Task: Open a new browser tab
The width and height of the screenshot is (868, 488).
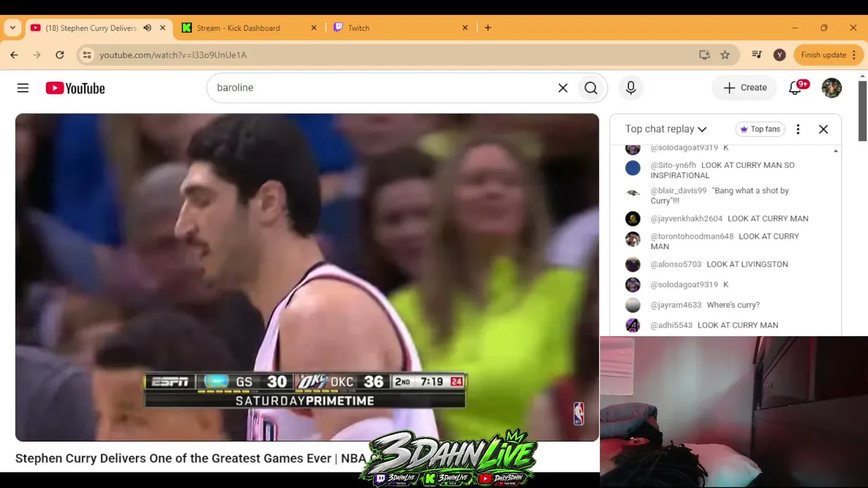Action: pyautogui.click(x=488, y=28)
